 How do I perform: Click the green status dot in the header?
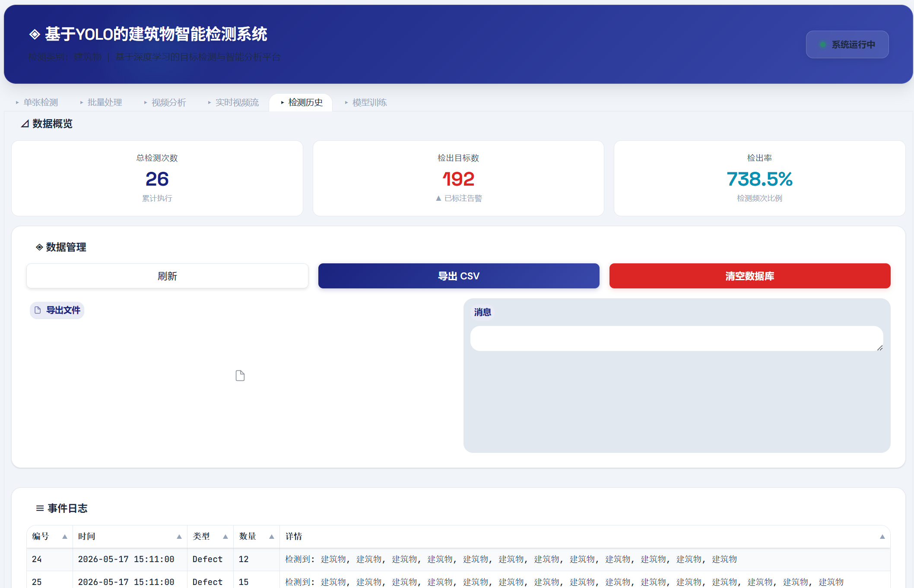click(823, 44)
